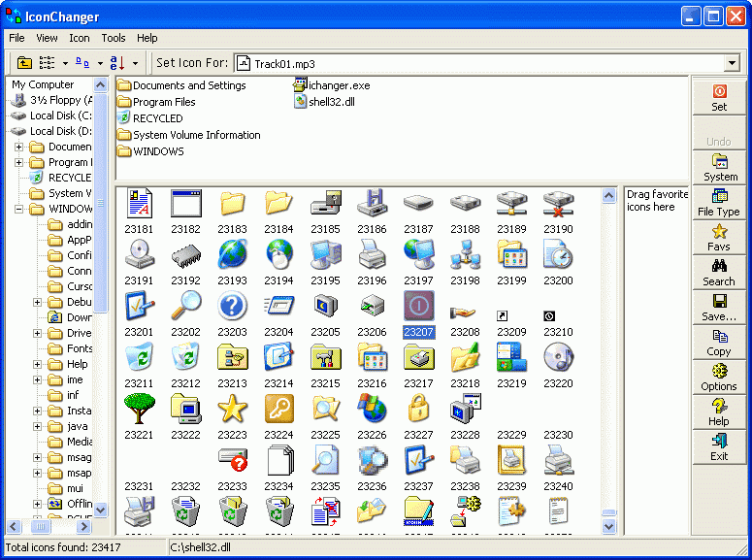Select 3½ Floppy drive in tree
The width and height of the screenshot is (752, 560).
(x=51, y=100)
